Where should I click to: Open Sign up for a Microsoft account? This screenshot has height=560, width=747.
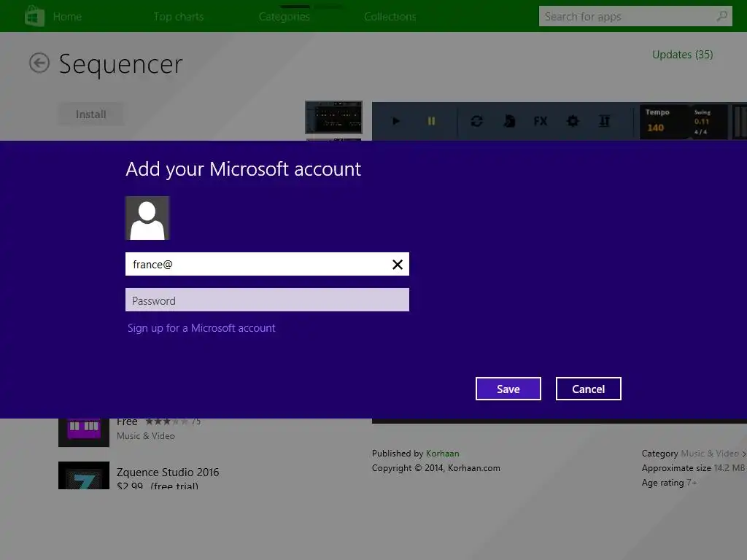coord(201,328)
